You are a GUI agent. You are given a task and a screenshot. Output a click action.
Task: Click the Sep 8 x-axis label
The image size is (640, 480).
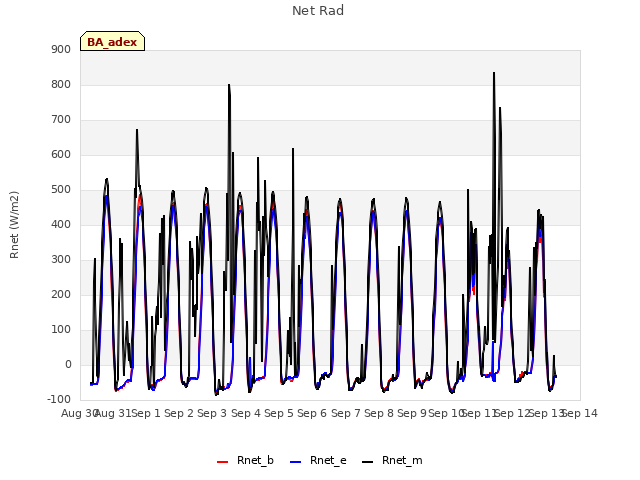379,413
